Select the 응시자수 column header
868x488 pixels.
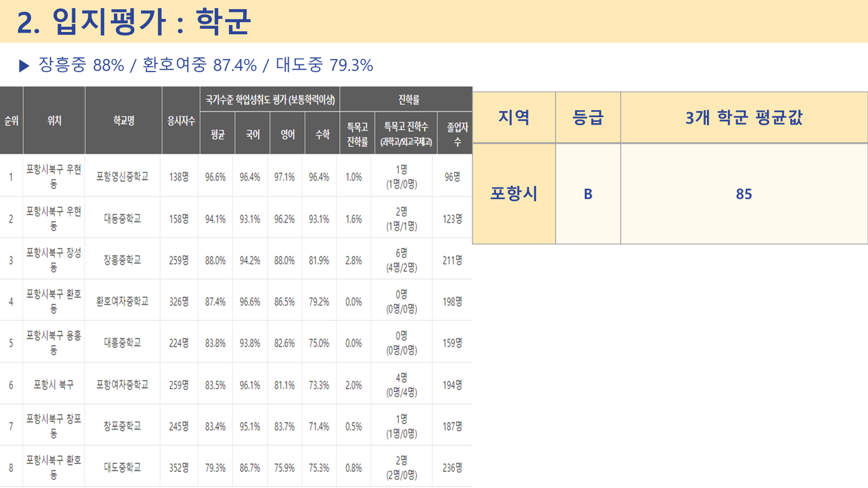pos(181,120)
